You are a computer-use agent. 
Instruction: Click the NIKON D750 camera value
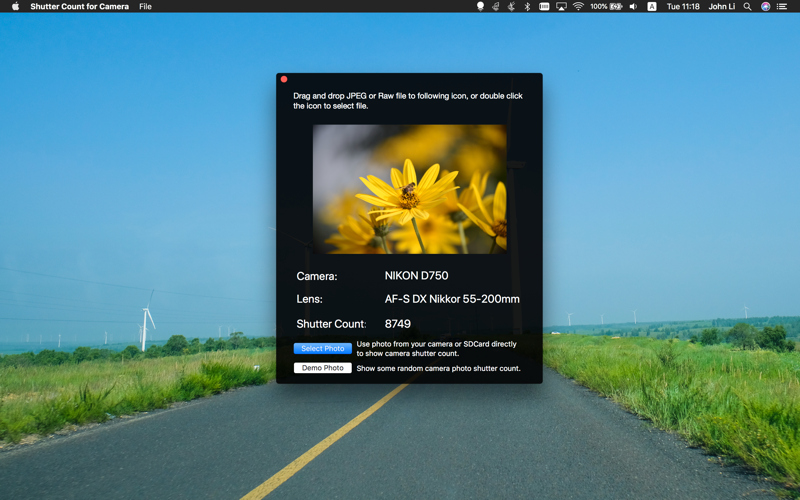416,276
